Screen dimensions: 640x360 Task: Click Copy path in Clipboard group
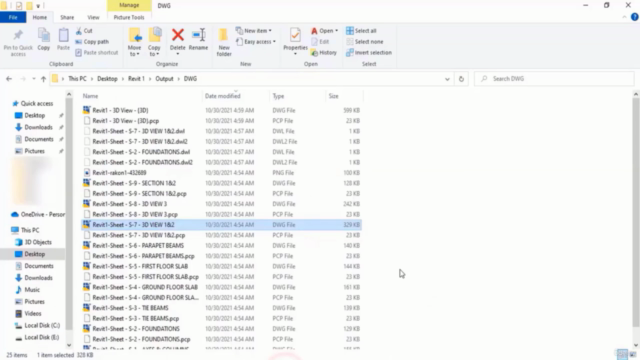click(x=92, y=42)
